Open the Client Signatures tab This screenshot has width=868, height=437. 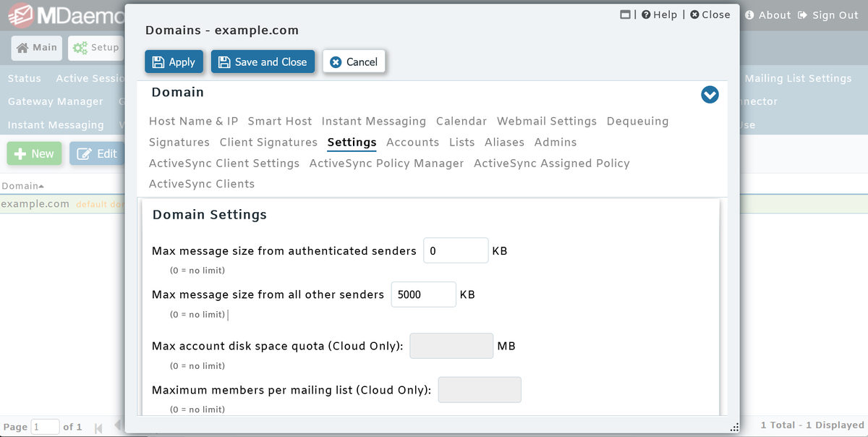click(268, 142)
